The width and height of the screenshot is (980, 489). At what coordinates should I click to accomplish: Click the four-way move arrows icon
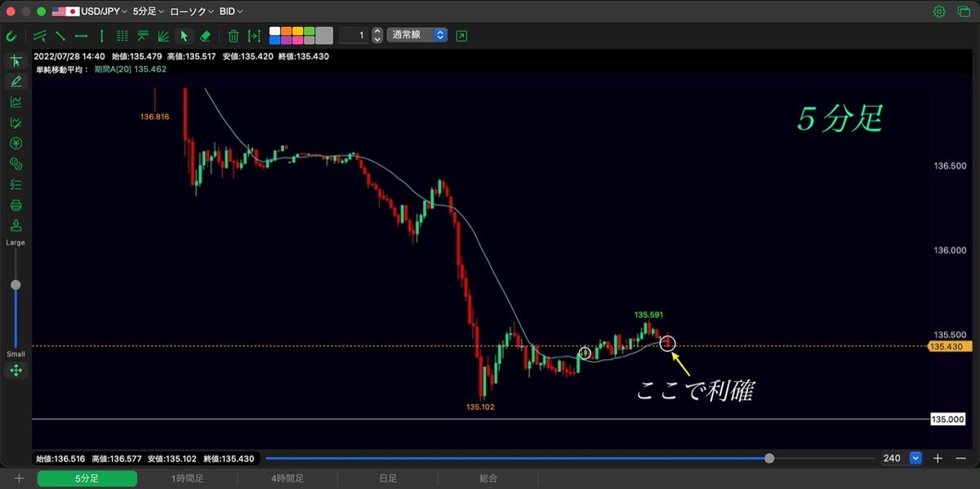click(16, 371)
